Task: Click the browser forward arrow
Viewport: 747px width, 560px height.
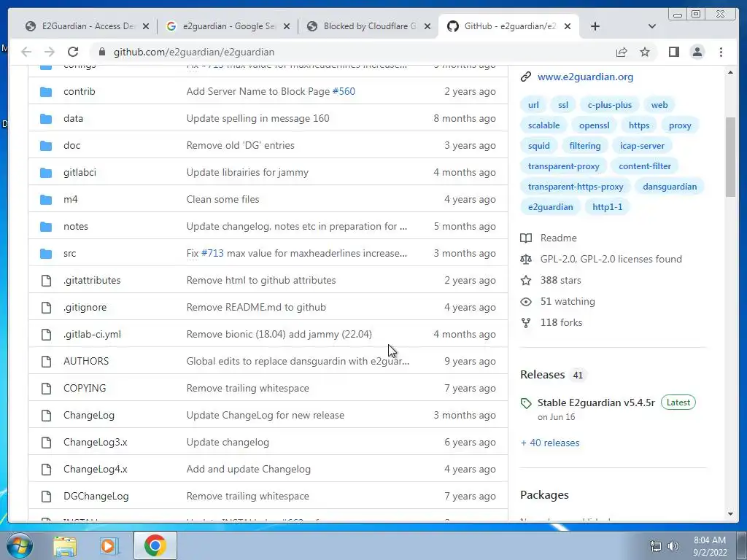Action: coord(49,52)
